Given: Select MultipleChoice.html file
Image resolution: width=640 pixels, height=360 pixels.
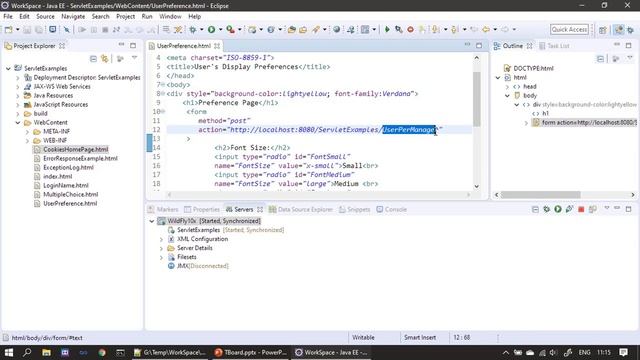Looking at the screenshot, I should 71,194.
